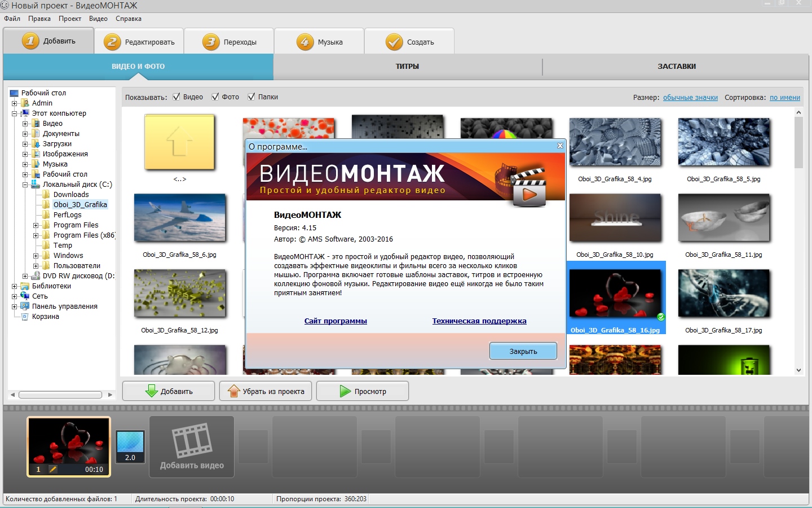Select Корзина in the folder tree
The width and height of the screenshot is (812, 508).
pyautogui.click(x=45, y=317)
